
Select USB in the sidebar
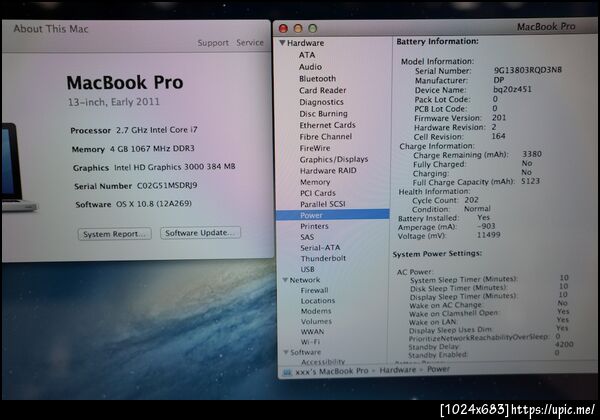(x=307, y=269)
